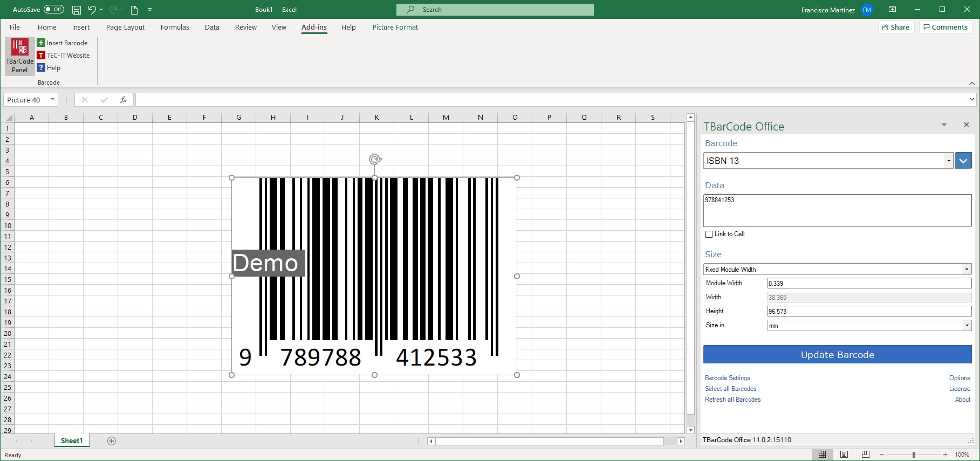Open the TEC-IT Website link
The height and width of the screenshot is (461, 980).
63,55
